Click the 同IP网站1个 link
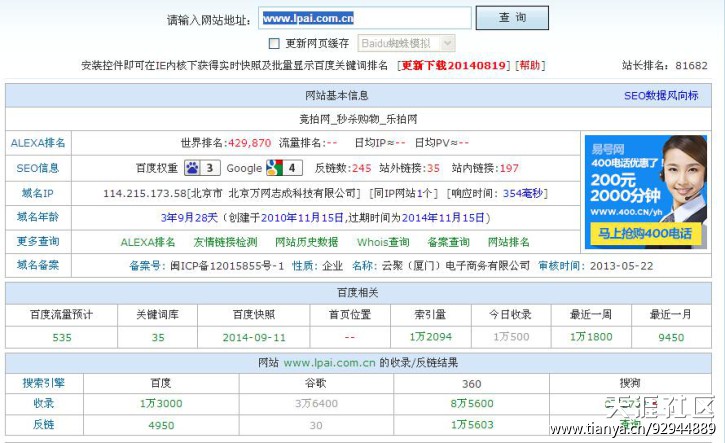 [x=403, y=193]
